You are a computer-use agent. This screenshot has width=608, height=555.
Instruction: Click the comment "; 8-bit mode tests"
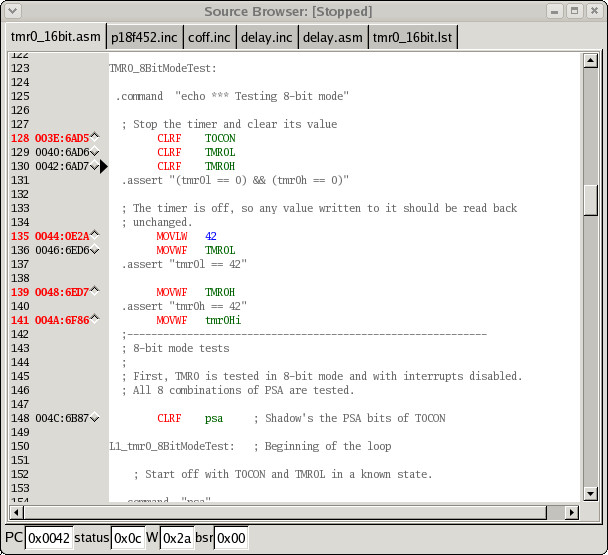click(176, 348)
